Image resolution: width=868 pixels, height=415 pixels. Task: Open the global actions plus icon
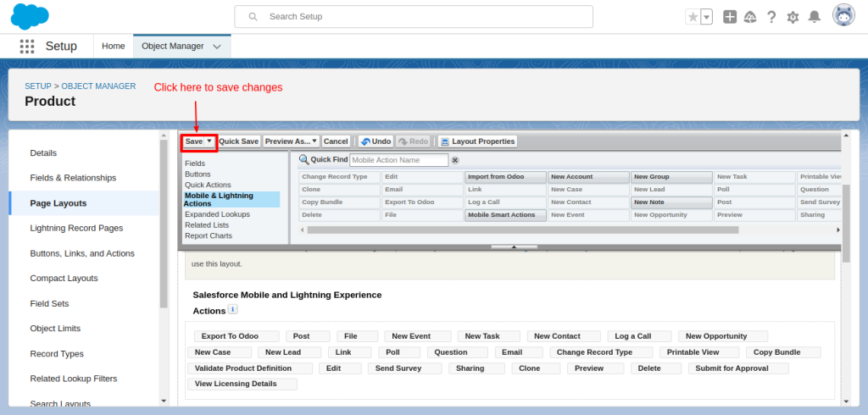pyautogui.click(x=730, y=17)
